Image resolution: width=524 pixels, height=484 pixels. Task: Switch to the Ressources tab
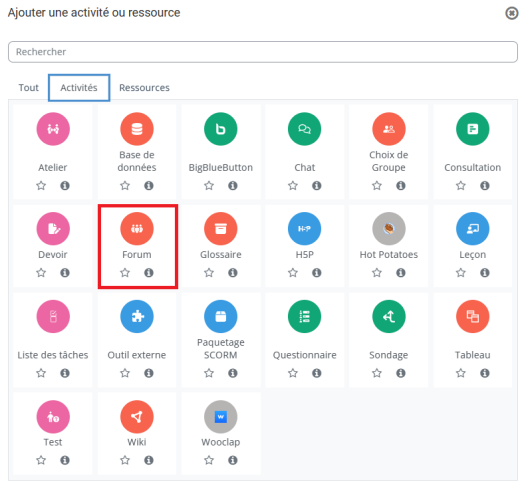coord(144,88)
